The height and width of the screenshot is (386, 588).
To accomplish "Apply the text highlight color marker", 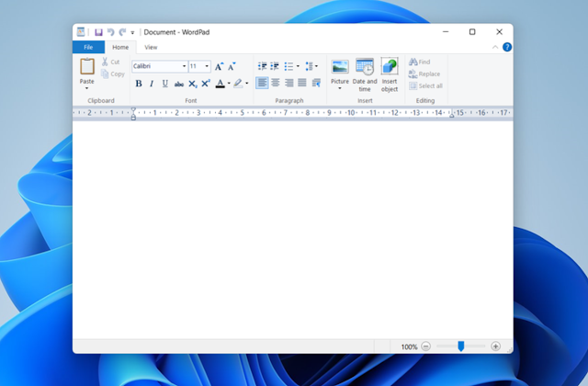I will coord(238,84).
